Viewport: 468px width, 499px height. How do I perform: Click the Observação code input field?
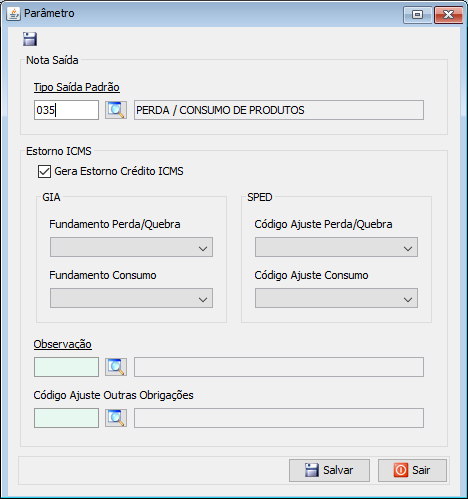[x=66, y=367]
